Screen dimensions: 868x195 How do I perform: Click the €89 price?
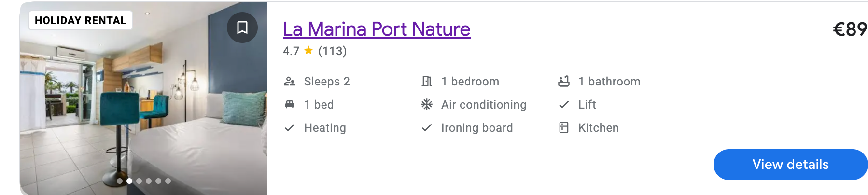click(850, 29)
